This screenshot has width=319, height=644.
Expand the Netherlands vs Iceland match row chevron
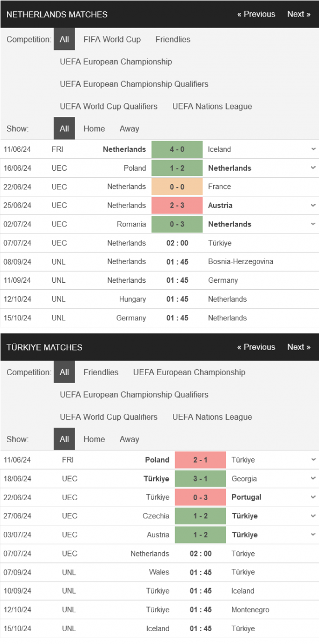313,149
